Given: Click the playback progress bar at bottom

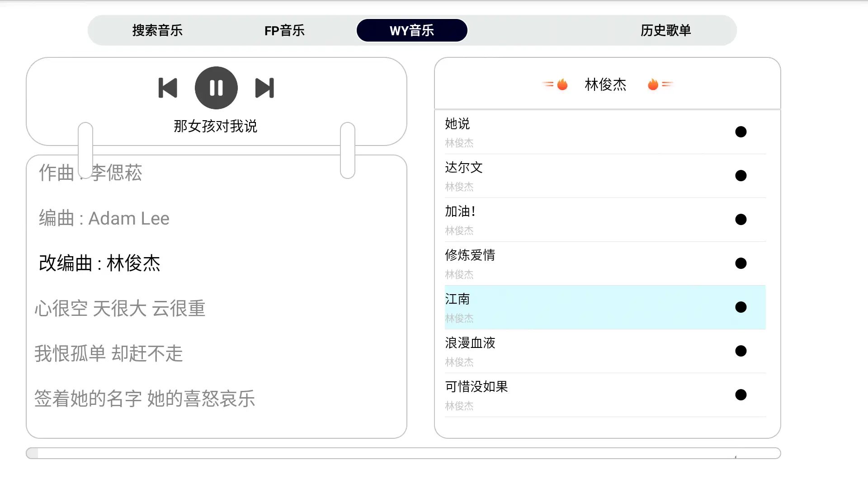Looking at the screenshot, I should click(x=403, y=453).
